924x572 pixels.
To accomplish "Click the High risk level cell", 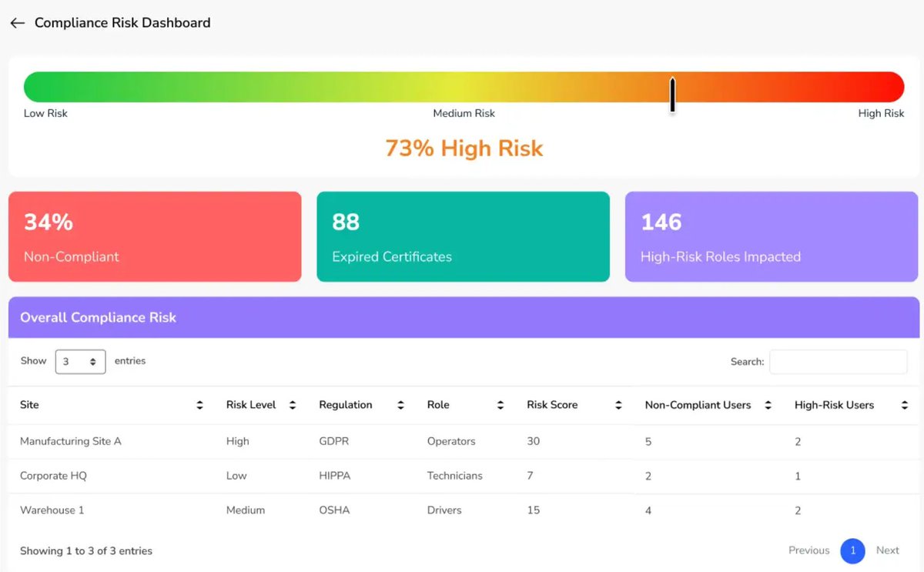I will point(238,442).
